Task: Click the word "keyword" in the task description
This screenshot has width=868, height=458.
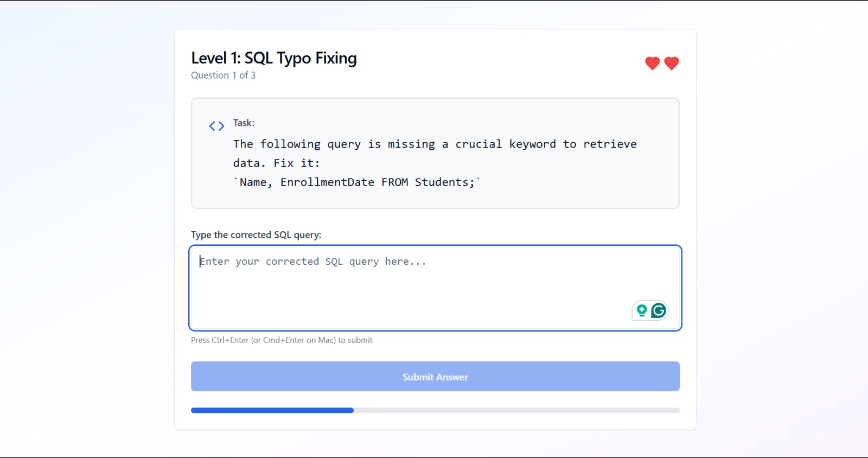Action: point(532,144)
